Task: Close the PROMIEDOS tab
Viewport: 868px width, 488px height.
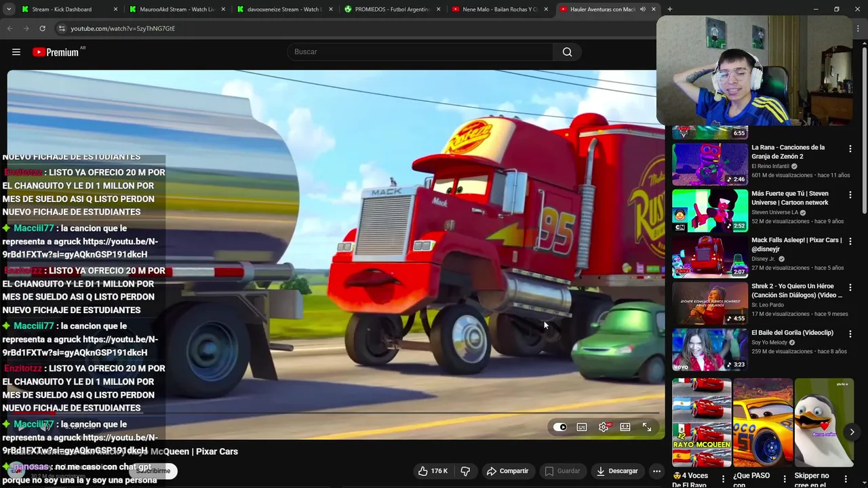Action: 438,9
